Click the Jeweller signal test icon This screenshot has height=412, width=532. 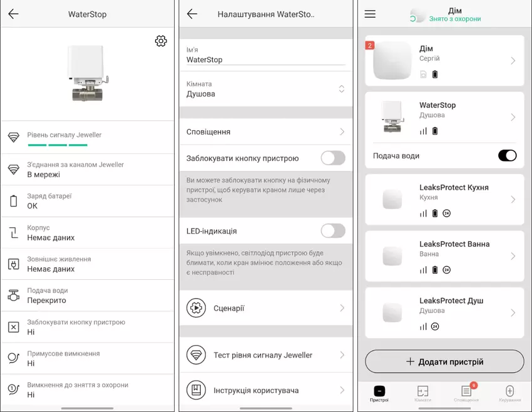(196, 355)
